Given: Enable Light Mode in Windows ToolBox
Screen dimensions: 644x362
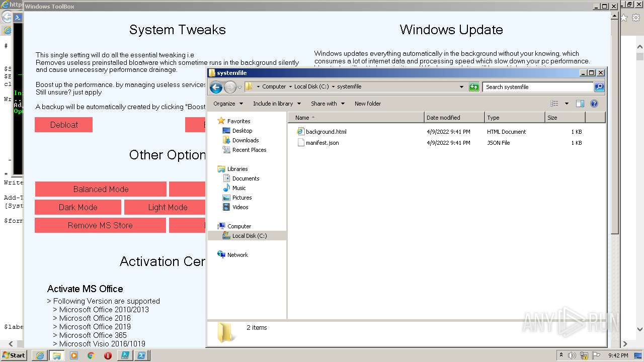Looking at the screenshot, I should point(165,207).
